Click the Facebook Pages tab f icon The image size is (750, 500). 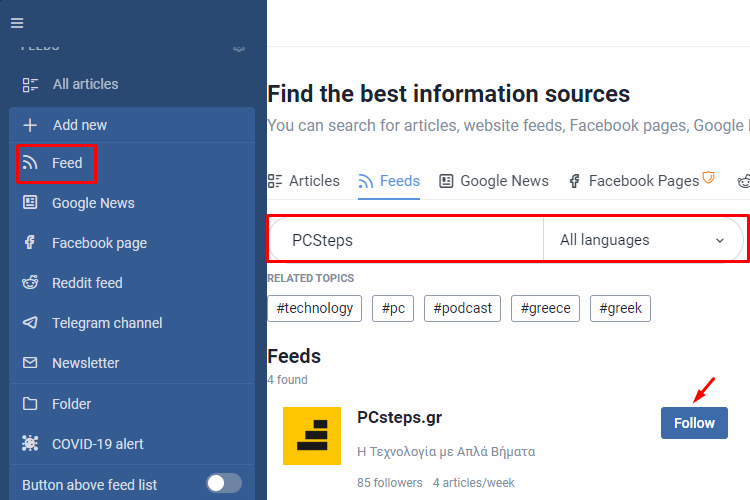coord(574,181)
